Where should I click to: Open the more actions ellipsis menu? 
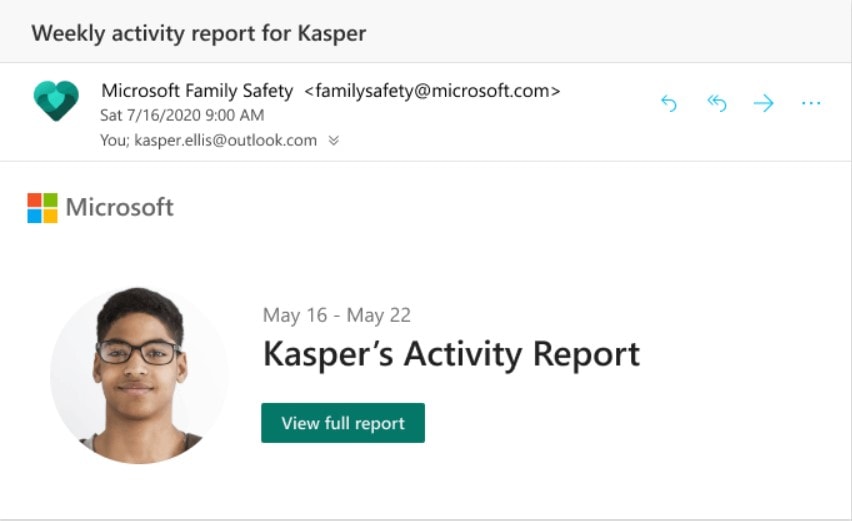(811, 103)
